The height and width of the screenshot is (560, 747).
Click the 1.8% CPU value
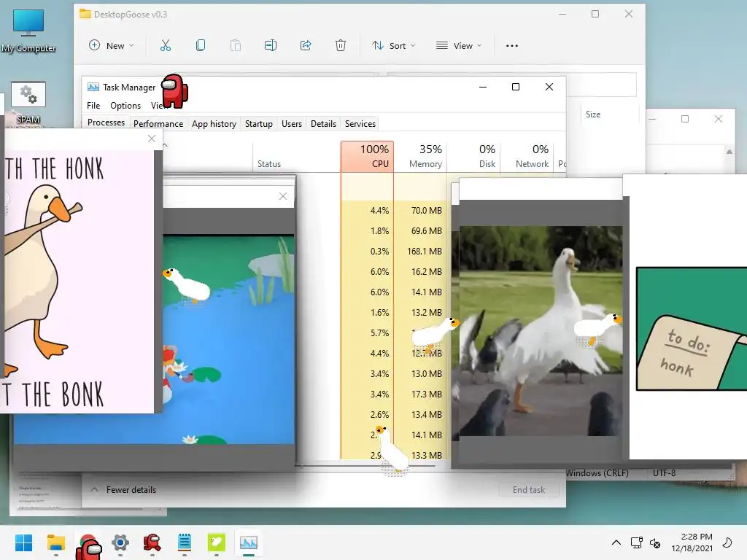click(x=379, y=230)
